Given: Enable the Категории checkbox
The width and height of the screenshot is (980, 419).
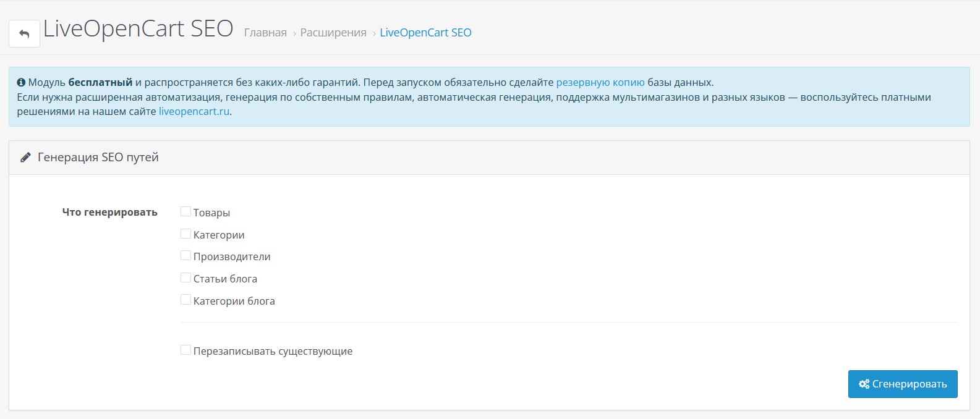Looking at the screenshot, I should [x=185, y=234].
